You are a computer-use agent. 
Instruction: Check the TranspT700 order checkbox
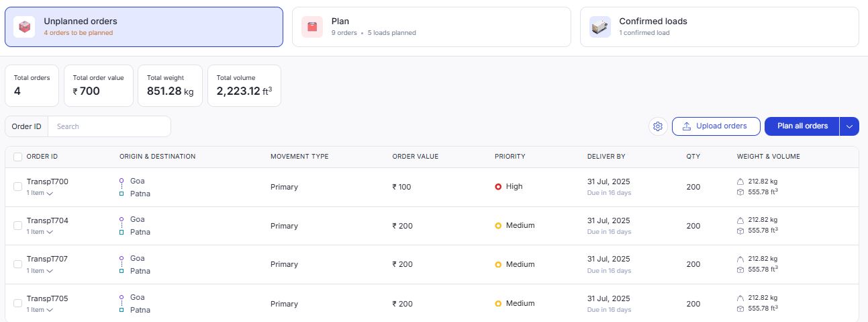pyautogui.click(x=18, y=187)
